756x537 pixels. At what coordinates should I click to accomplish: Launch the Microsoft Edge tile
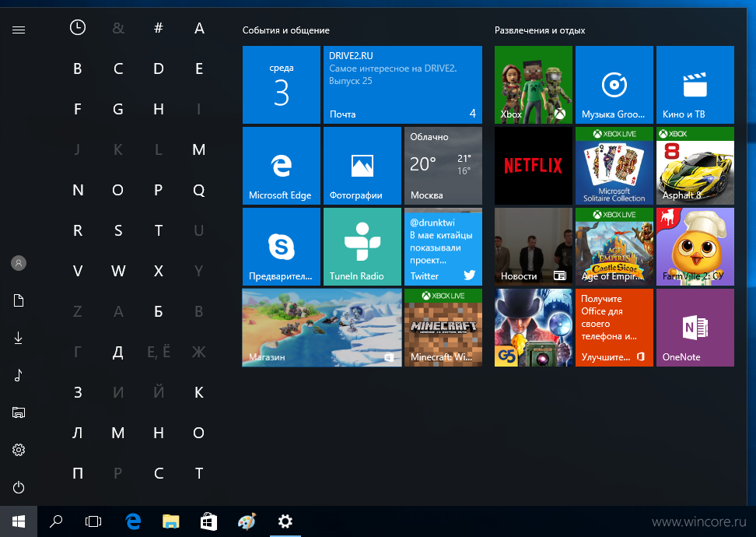(281, 166)
